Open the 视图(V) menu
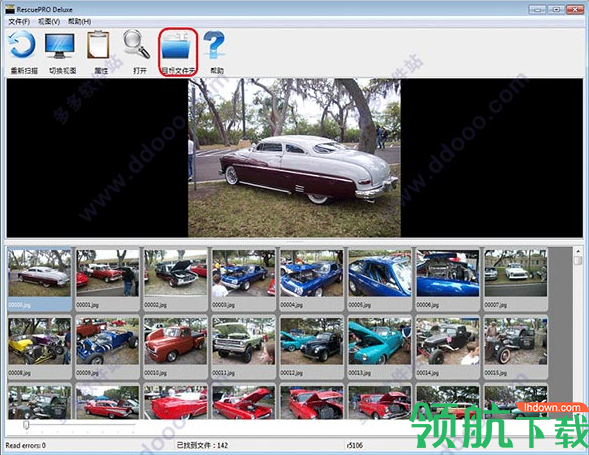 [x=49, y=21]
